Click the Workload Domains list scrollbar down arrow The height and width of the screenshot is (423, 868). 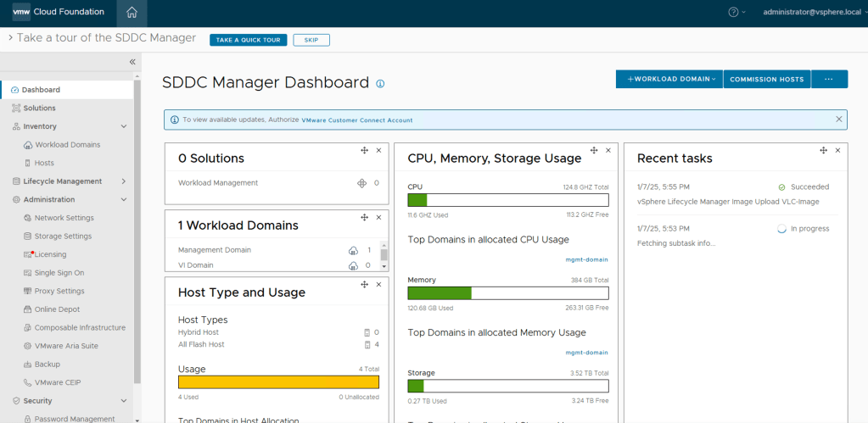384,266
